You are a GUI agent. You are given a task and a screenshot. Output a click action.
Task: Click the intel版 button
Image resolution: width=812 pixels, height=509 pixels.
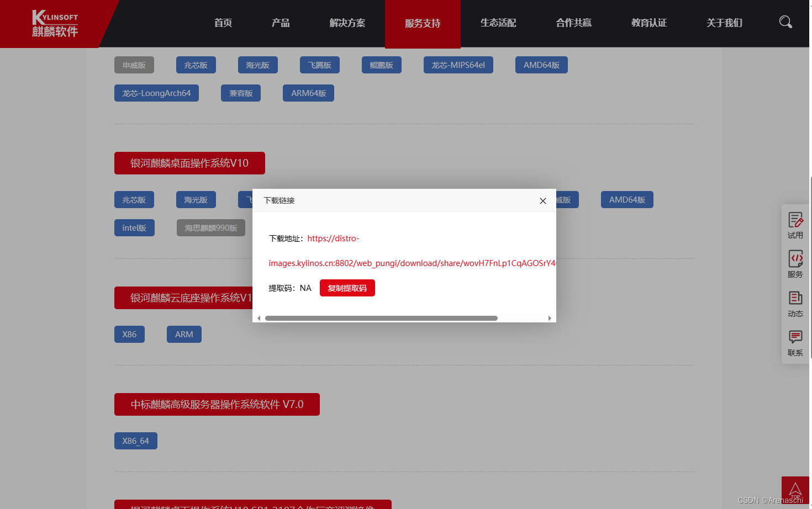pos(134,228)
